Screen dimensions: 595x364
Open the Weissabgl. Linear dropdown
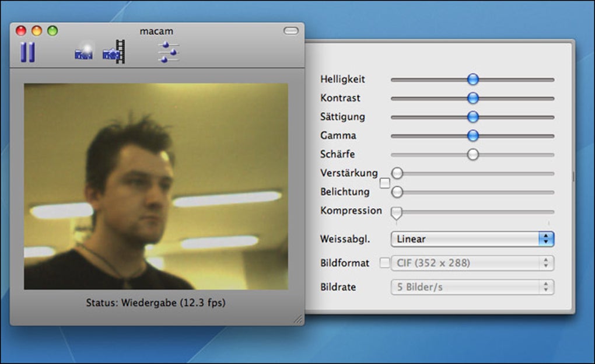pos(473,239)
